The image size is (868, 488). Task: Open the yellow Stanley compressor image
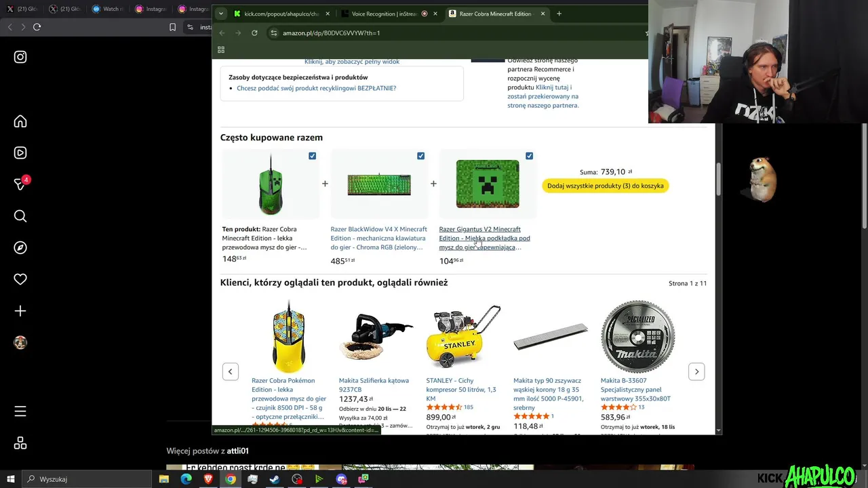[463, 336]
